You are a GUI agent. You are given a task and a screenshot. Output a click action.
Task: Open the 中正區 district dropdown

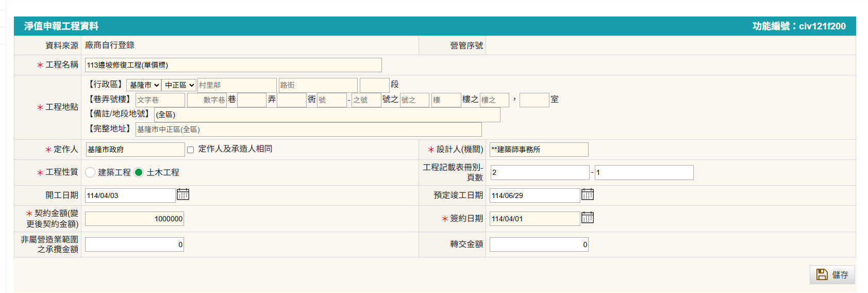coord(179,85)
